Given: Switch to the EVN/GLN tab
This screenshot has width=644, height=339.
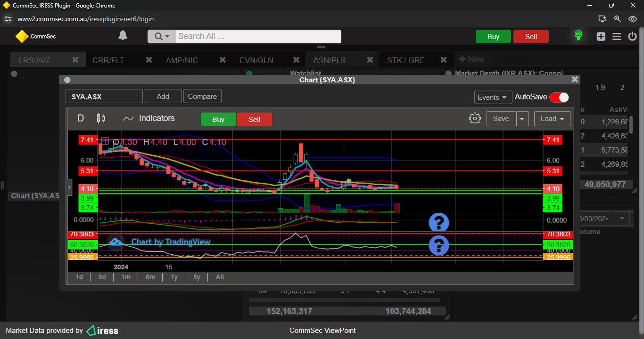Looking at the screenshot, I should [x=256, y=60].
